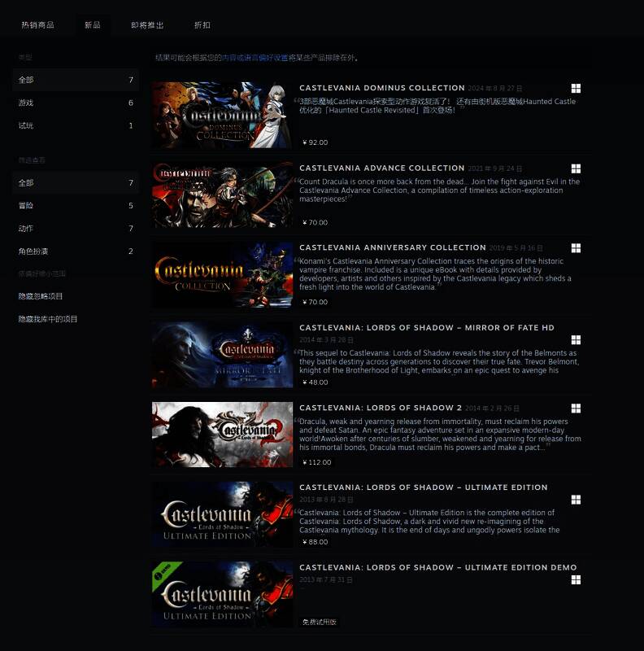Click Windows icon on Mirror of Fate HD row
Screen dimensions: 644x651
(x=576, y=340)
